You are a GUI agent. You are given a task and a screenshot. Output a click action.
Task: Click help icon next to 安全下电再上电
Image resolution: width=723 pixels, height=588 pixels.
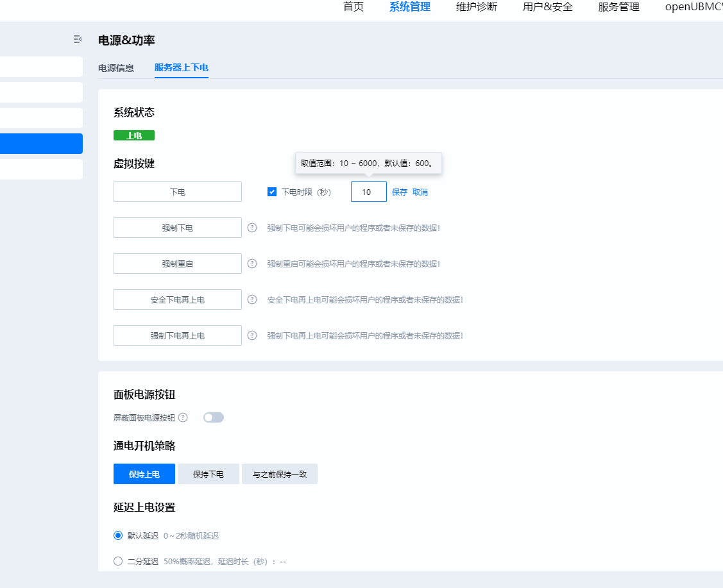[252, 299]
